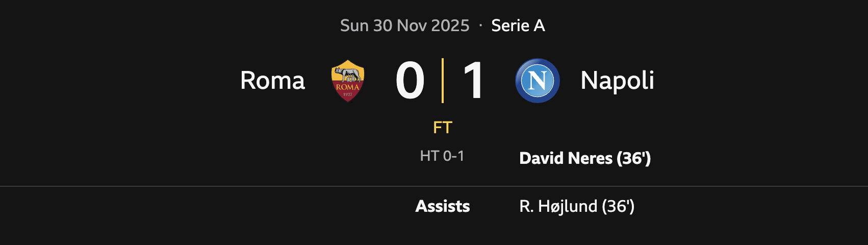Click the dot separator before Serie A
Image resolution: width=868 pixels, height=245 pixels.
coord(480,26)
